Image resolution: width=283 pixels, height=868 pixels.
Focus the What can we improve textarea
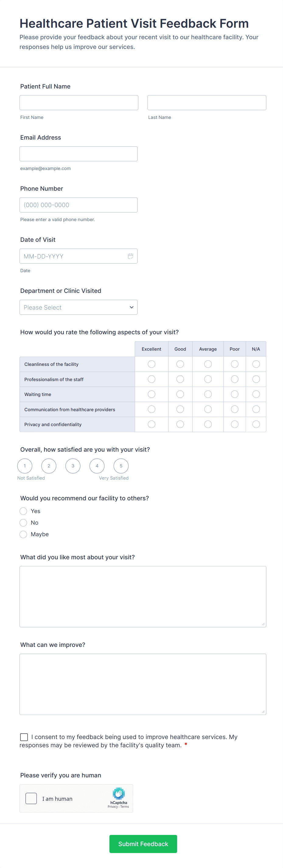(x=143, y=684)
